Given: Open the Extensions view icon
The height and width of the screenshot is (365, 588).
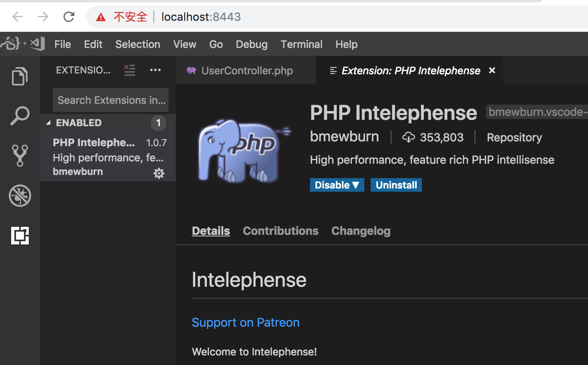Looking at the screenshot, I should (20, 236).
